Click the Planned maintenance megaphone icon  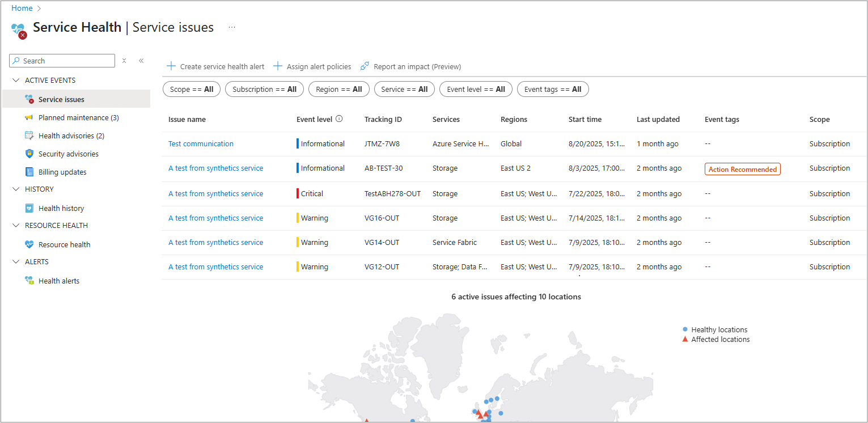[29, 117]
